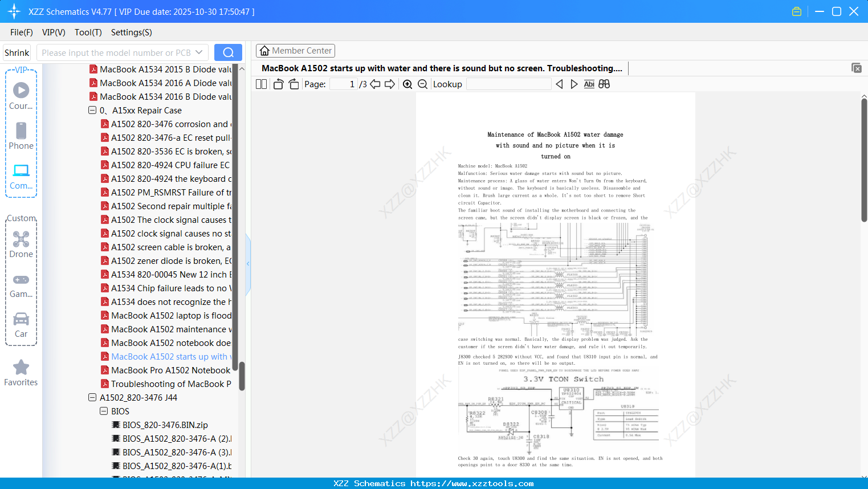Go to the previous page arrow
The width and height of the screenshot is (868, 489).
tap(375, 84)
